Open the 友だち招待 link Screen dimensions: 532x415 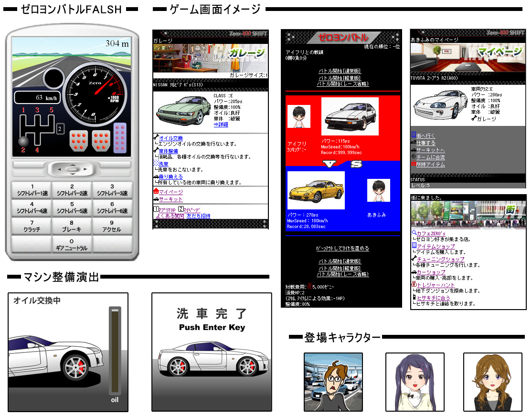click(x=199, y=216)
